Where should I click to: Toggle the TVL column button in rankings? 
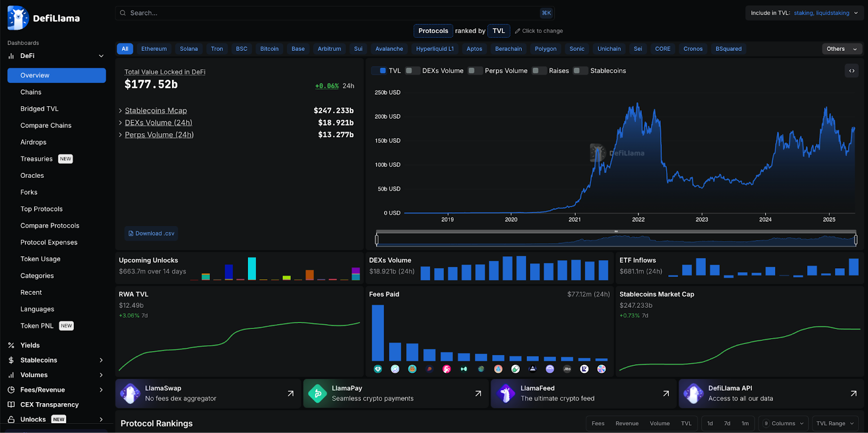(x=686, y=424)
